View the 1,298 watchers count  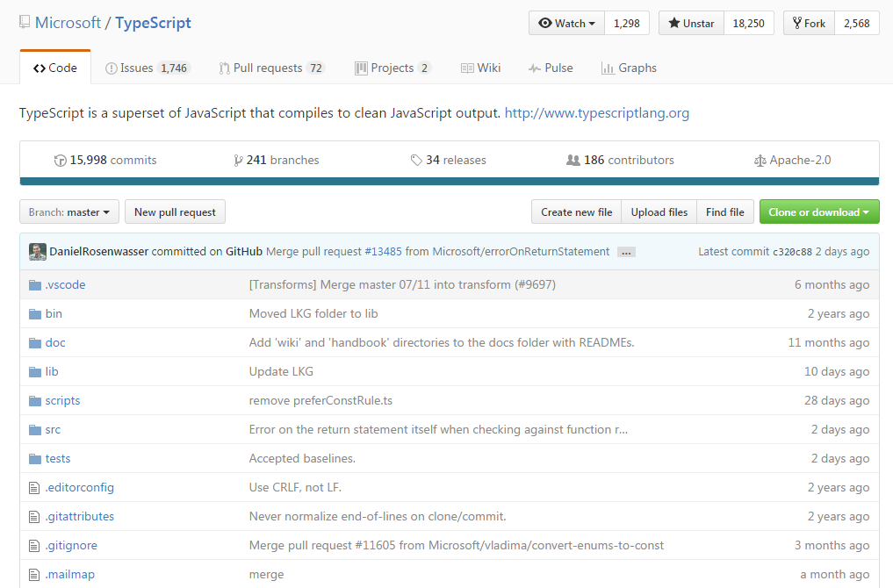(x=627, y=24)
